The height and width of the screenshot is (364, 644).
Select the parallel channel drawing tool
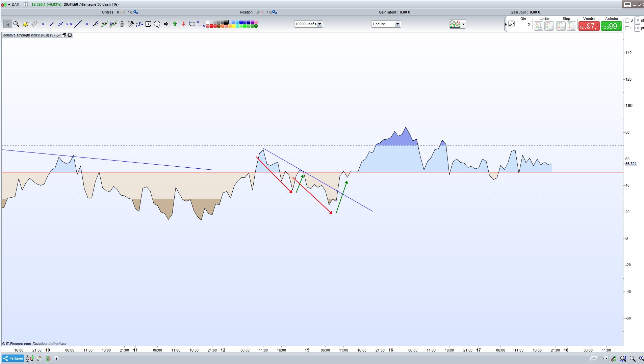pyautogui.click(x=139, y=24)
